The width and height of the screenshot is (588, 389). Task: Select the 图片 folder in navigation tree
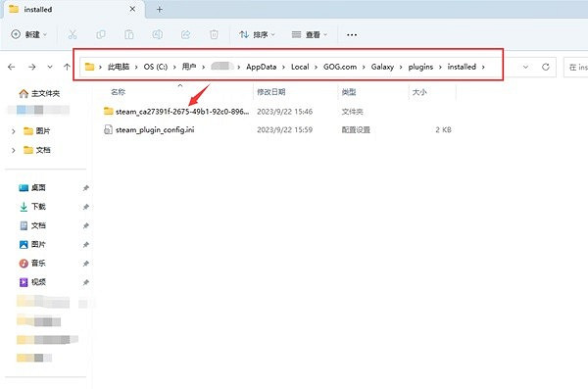pos(37,131)
